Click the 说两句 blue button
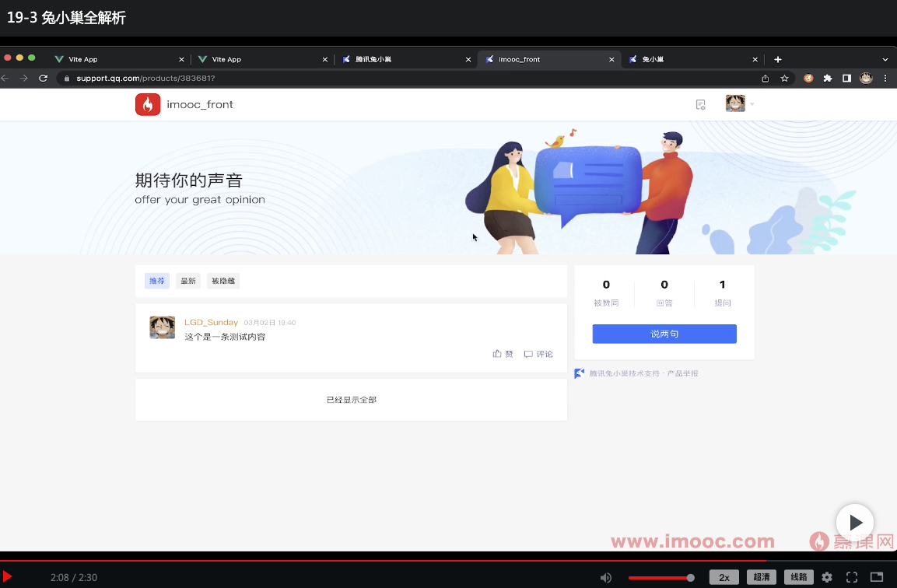 (664, 333)
